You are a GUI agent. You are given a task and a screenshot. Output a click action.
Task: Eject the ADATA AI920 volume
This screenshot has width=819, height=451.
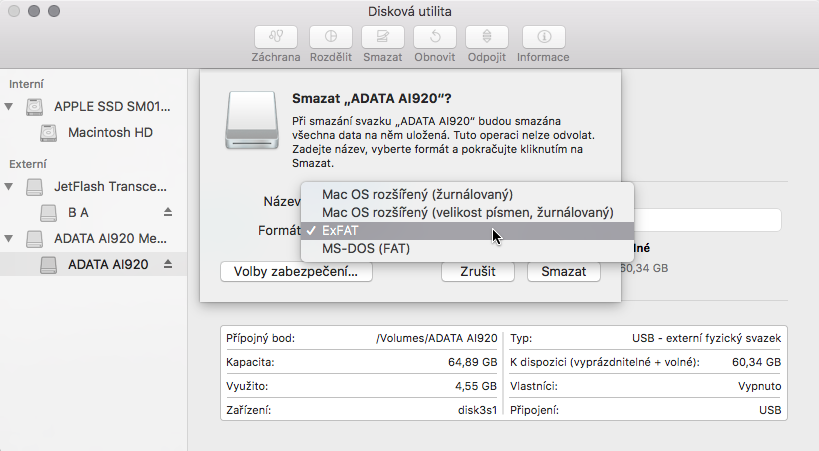click(x=168, y=264)
